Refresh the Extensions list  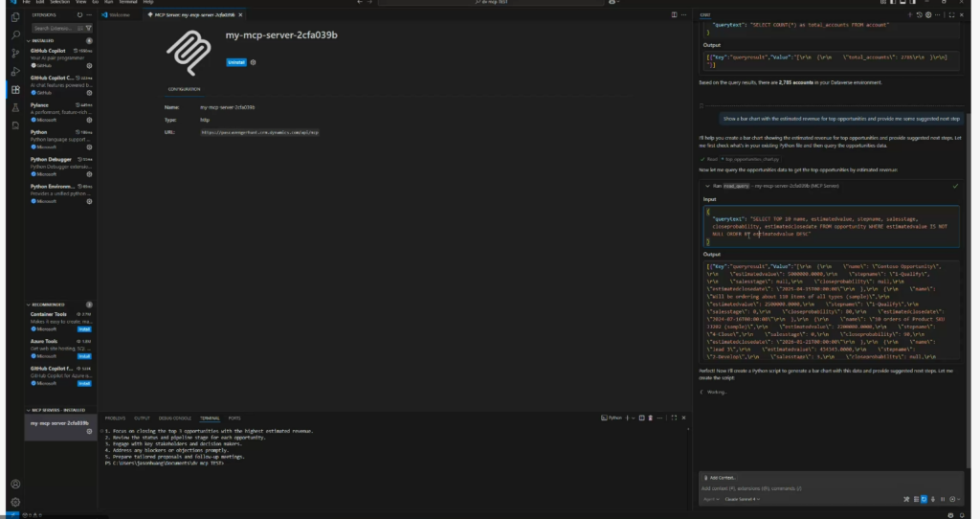[79, 15]
